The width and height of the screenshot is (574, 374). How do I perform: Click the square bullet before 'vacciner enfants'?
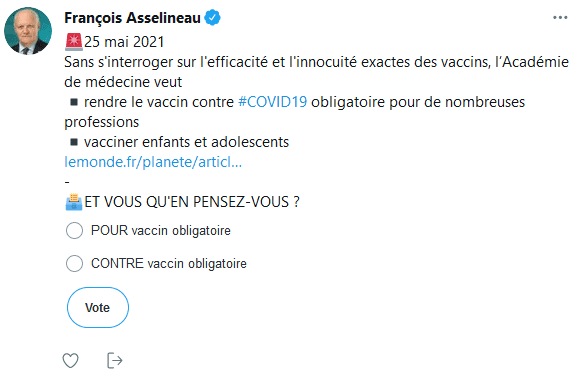click(x=74, y=142)
